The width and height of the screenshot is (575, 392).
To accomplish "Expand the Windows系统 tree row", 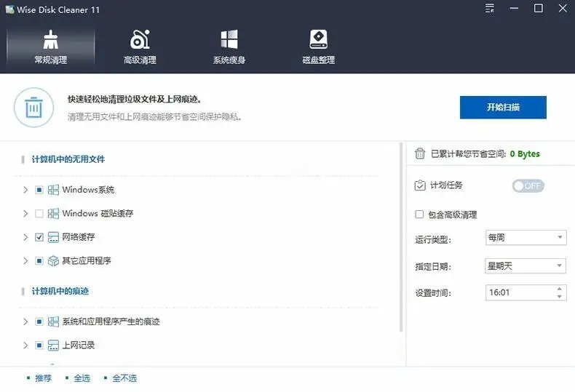I will tap(25, 190).
